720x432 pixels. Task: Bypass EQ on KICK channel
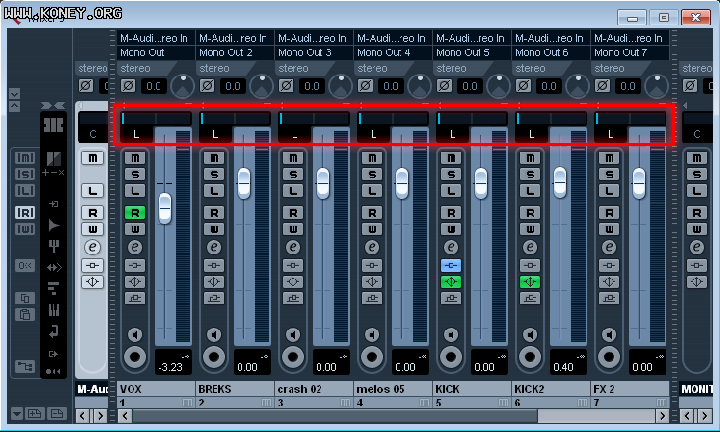(451, 282)
